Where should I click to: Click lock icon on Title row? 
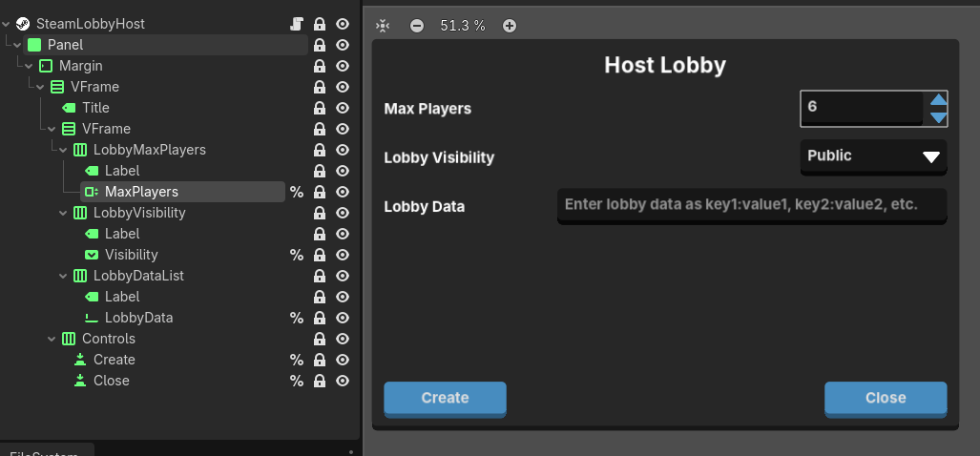320,108
